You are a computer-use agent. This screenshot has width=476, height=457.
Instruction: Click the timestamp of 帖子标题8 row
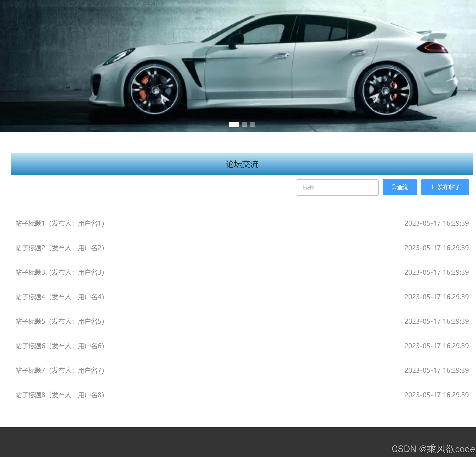(436, 395)
